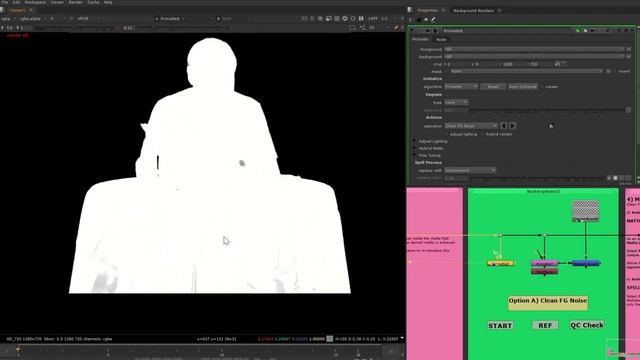Screen dimensions: 640x360
Task: Select the yellow Primatte node in node graph
Action: pyautogui.click(x=500, y=263)
